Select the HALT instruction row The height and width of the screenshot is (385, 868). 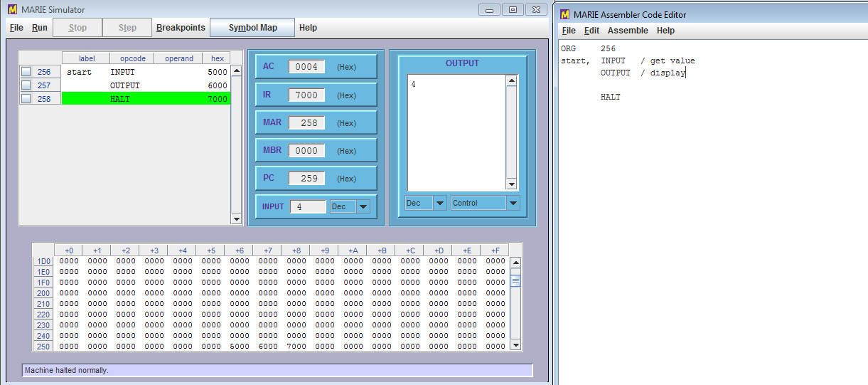146,99
